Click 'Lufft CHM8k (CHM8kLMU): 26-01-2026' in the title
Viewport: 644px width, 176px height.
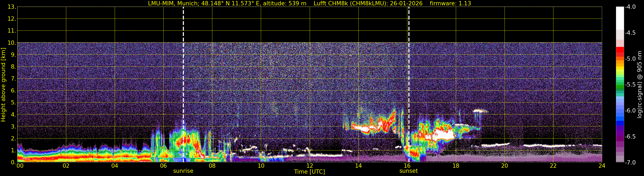point(368,3)
